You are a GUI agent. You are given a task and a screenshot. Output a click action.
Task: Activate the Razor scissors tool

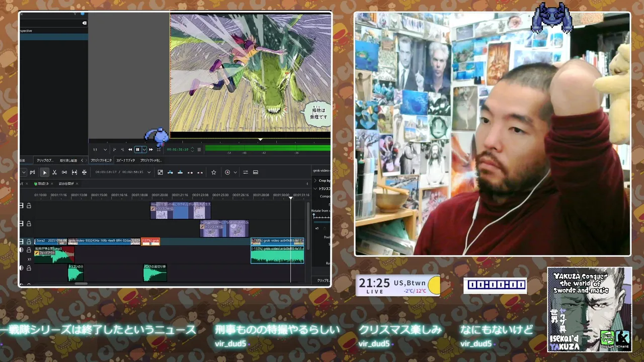pyautogui.click(x=54, y=172)
